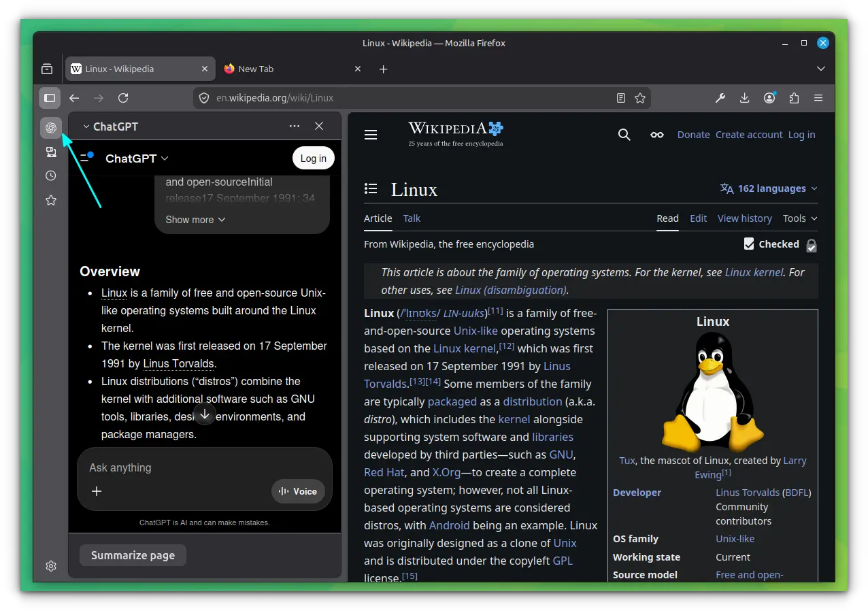Jump to bottom with down-arrow button
Image resolution: width=868 pixels, height=613 pixels.
point(205,414)
